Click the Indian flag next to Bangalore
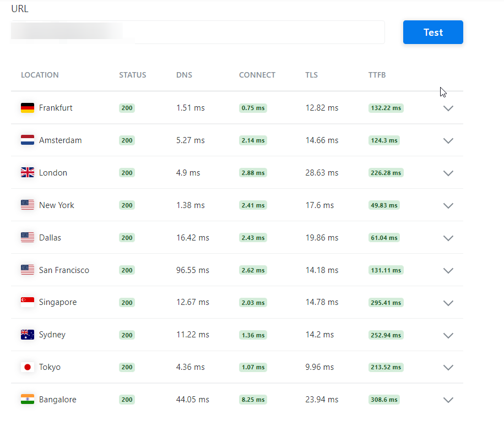Image resolution: width=504 pixels, height=426 pixels. pyautogui.click(x=28, y=400)
